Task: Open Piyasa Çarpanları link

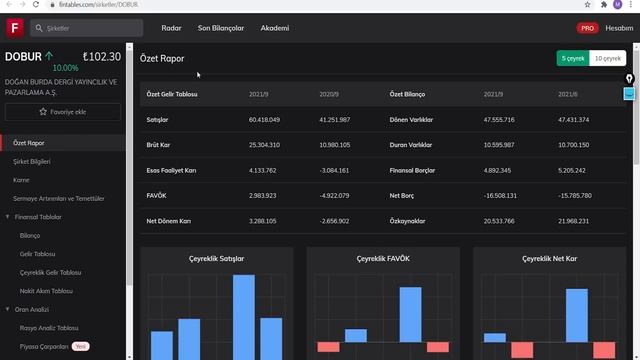Action: tap(44, 347)
